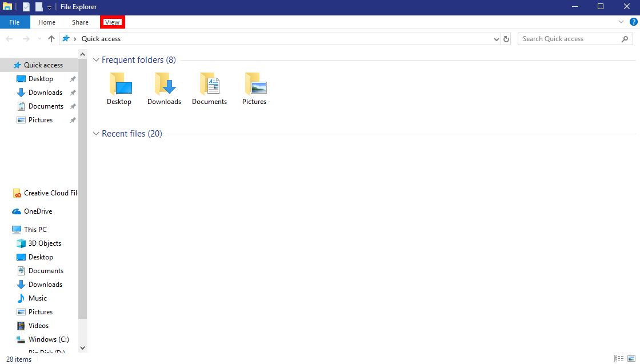Select the Downloads folder in Frequent folders
This screenshot has width=640, height=364.
tap(164, 89)
